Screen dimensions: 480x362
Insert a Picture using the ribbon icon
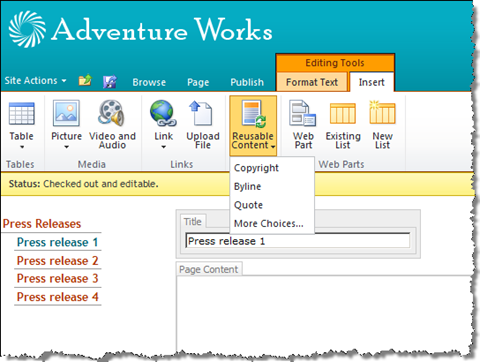[x=66, y=113]
